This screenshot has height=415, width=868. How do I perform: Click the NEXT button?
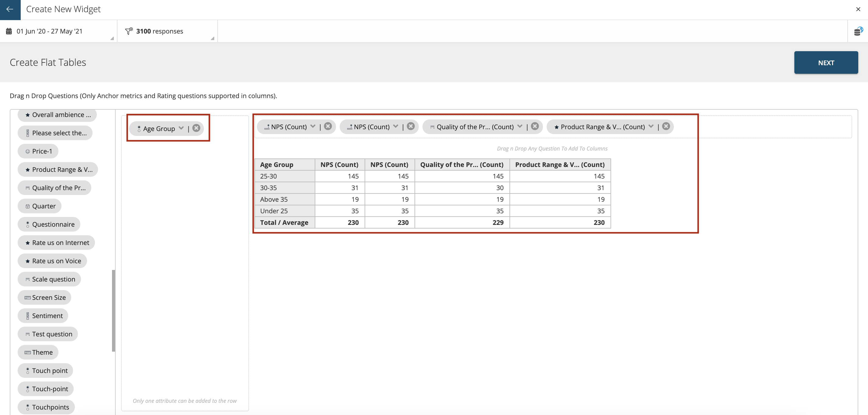[x=826, y=62]
